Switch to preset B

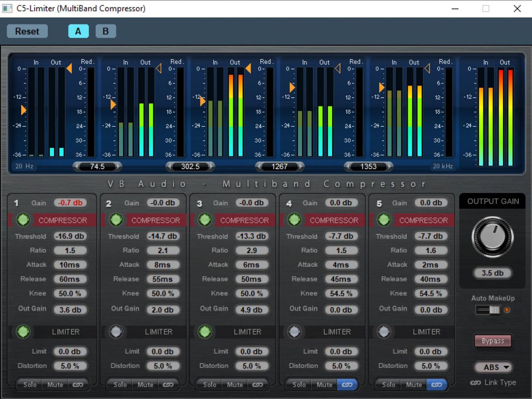[106, 31]
